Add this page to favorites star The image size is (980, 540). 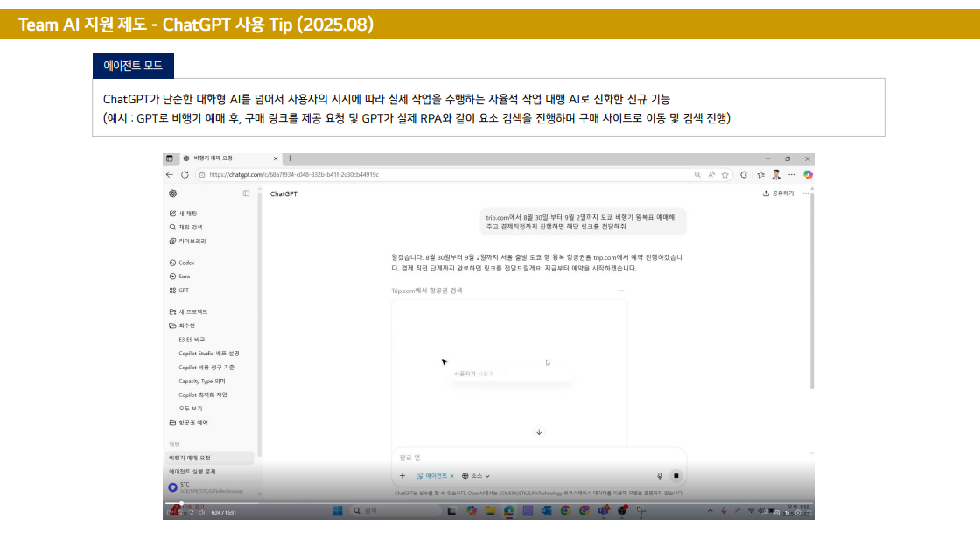[725, 175]
